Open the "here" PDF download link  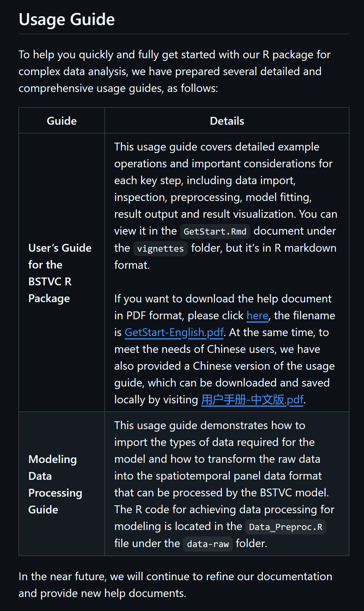point(257,316)
